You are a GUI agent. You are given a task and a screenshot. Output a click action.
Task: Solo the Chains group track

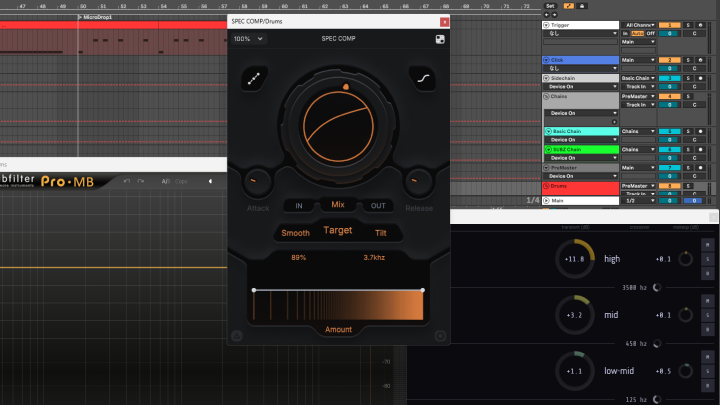[688, 96]
